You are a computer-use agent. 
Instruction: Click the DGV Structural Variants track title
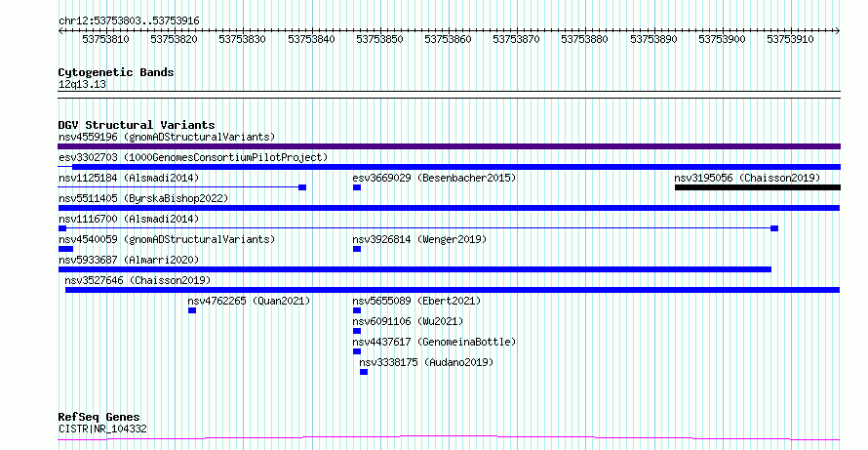click(x=137, y=125)
